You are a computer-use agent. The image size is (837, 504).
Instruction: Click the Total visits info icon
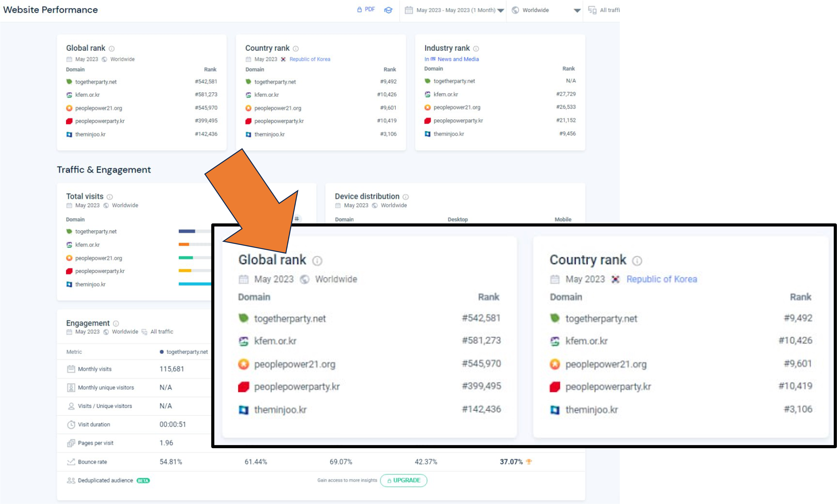(x=110, y=197)
